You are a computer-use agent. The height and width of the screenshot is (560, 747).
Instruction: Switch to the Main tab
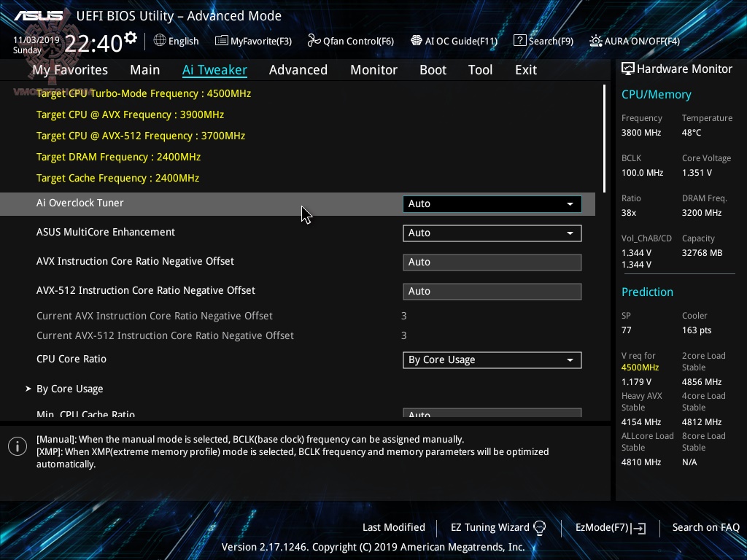(145, 70)
